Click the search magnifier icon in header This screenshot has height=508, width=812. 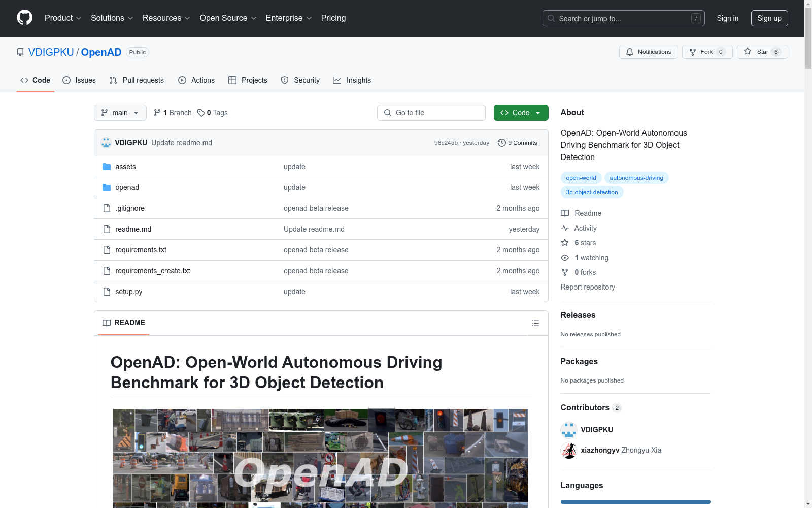click(x=551, y=18)
